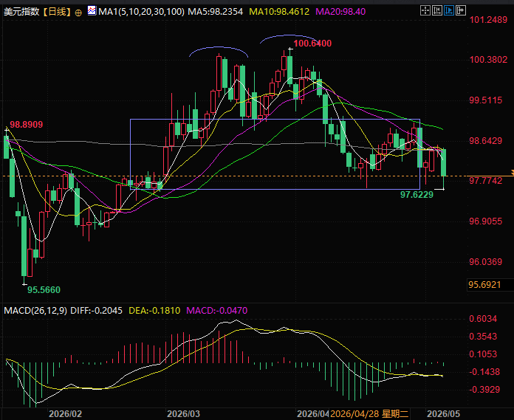Click the 97.7742 axis price
Viewport: 514px width, 420px height.
tap(486, 181)
